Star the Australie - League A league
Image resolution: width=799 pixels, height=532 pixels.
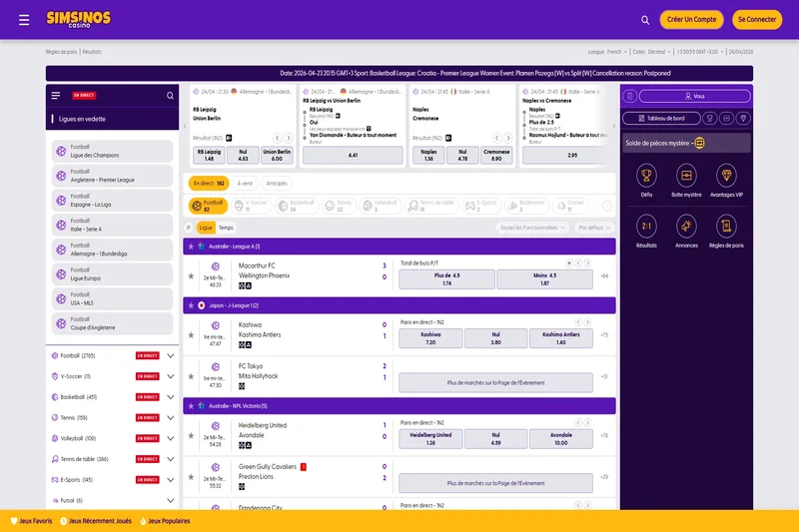tap(191, 247)
